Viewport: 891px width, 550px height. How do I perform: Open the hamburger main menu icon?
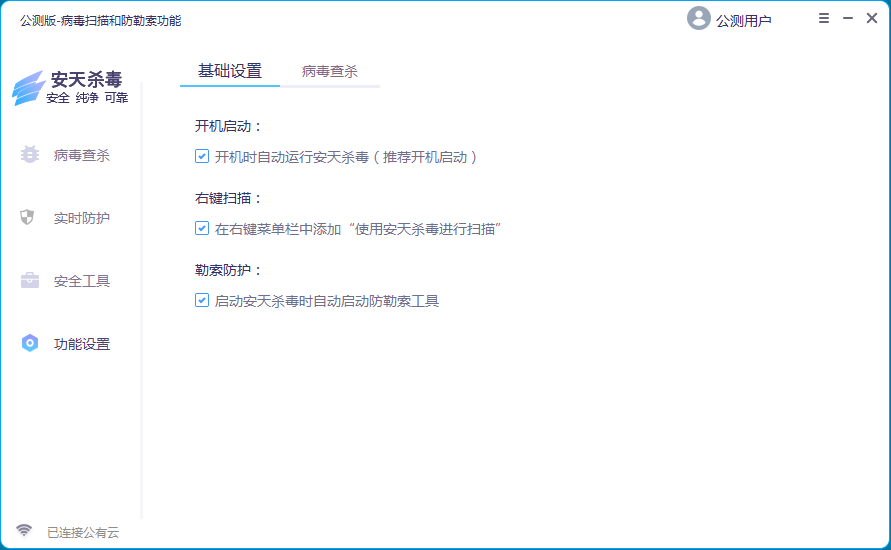824,18
